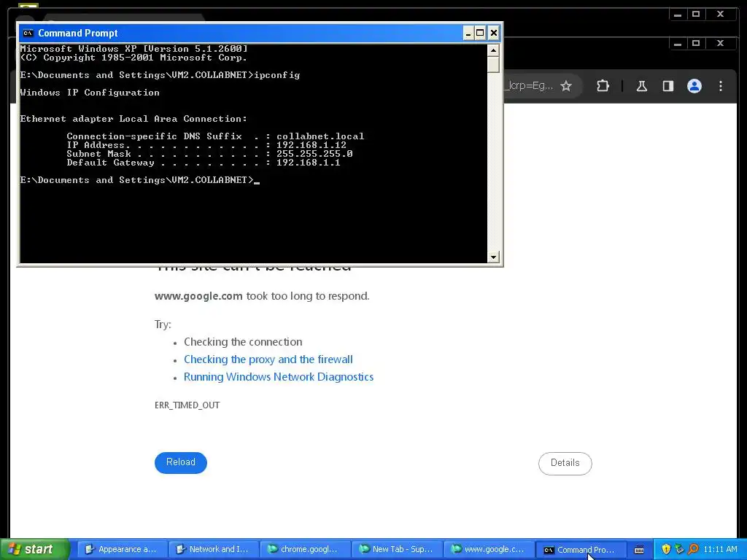The height and width of the screenshot is (560, 747).
Task: Click ERR_TIMED_OUT error code
Action: tap(187, 405)
